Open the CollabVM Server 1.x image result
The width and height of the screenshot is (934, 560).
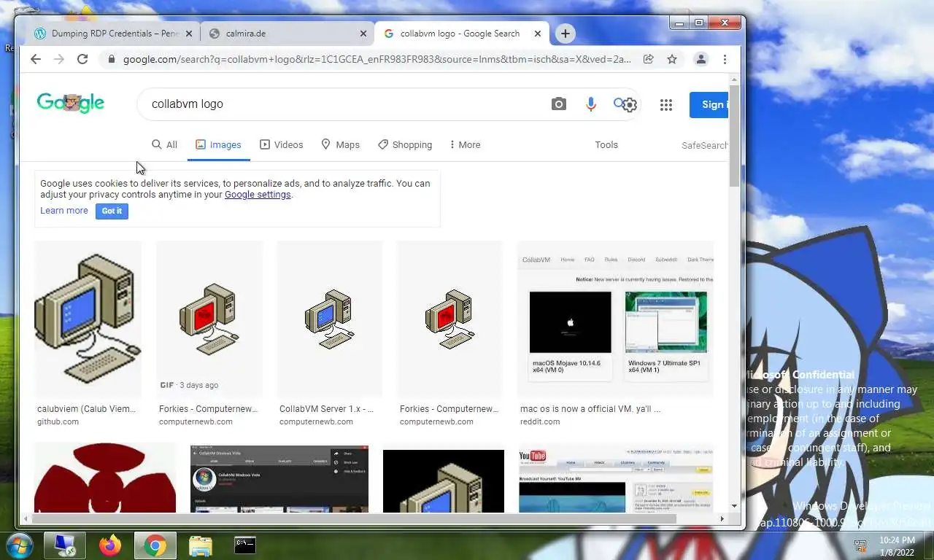coord(329,319)
